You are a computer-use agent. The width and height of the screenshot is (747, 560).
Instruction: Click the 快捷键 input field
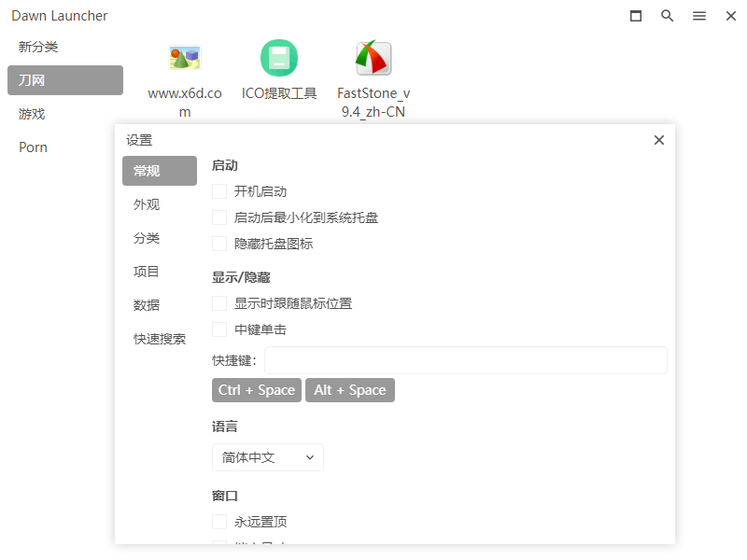(467, 360)
